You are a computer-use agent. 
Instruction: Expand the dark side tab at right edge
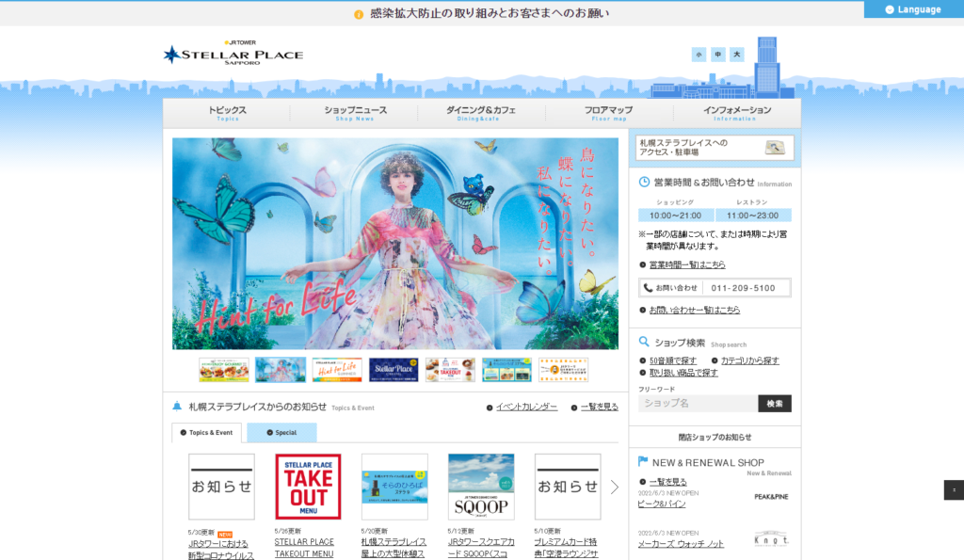point(954,490)
